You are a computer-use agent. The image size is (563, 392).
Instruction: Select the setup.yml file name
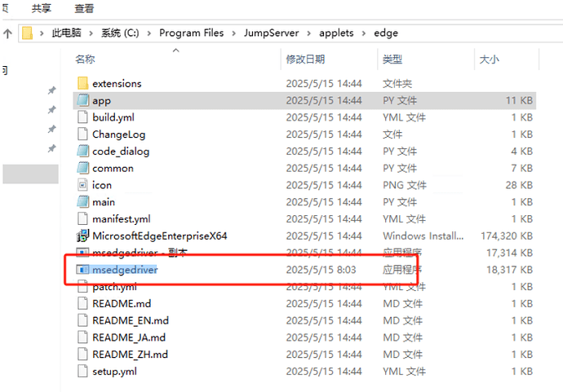tap(114, 371)
